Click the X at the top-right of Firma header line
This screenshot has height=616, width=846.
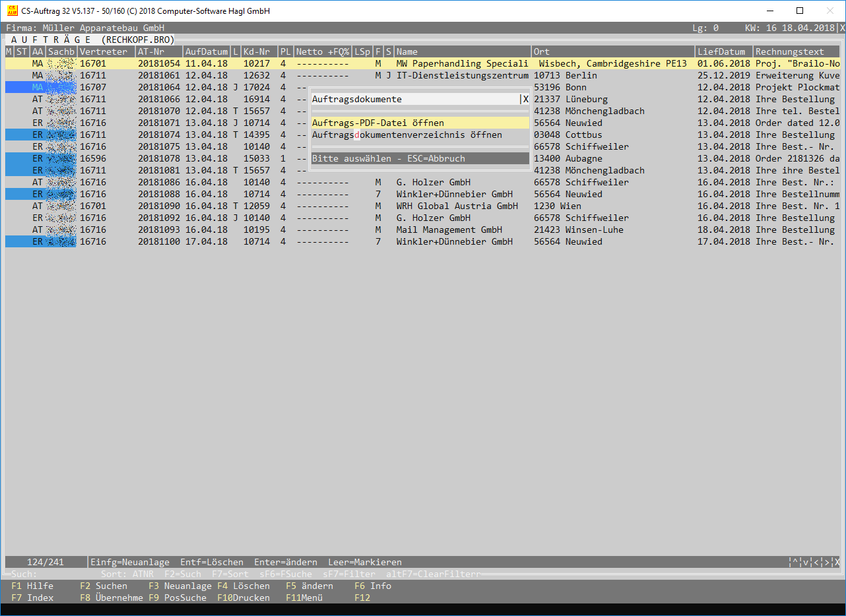coord(841,28)
